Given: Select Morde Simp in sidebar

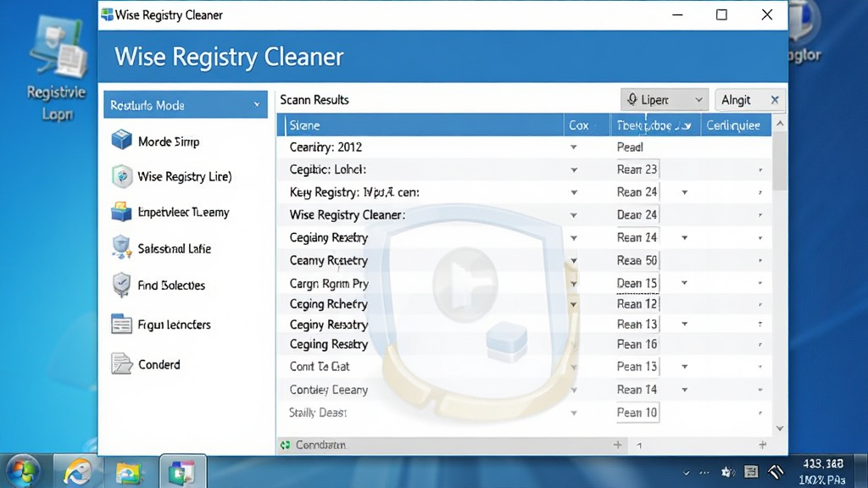Looking at the screenshot, I should (x=169, y=141).
